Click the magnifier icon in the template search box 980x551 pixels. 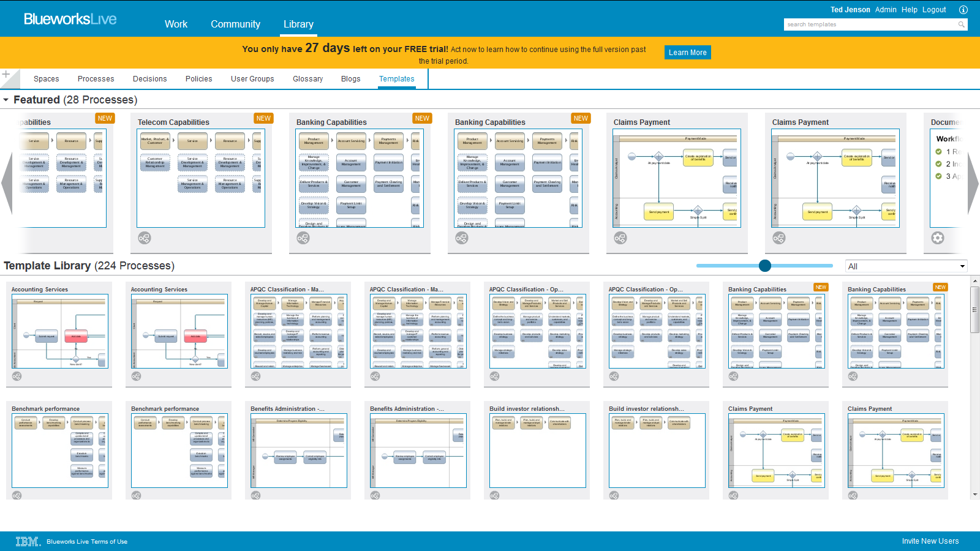(x=962, y=24)
